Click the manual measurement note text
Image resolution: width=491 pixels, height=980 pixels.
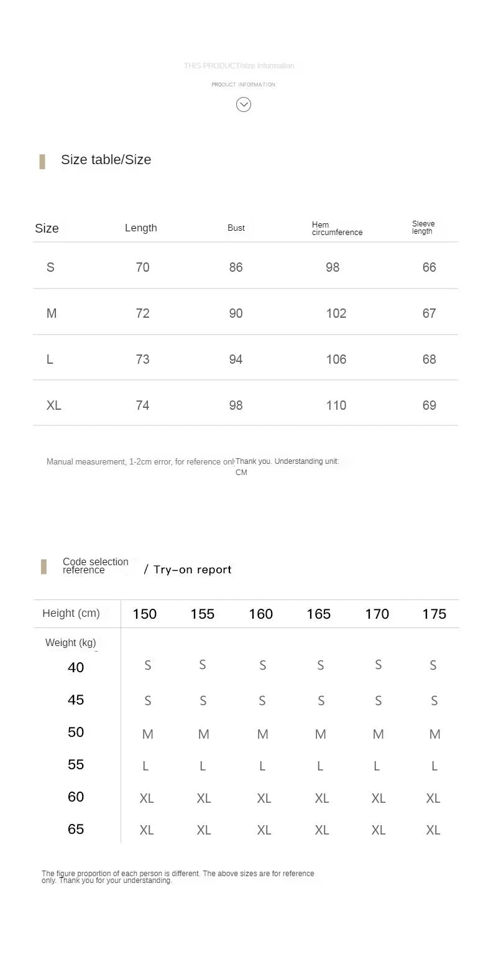click(x=141, y=462)
